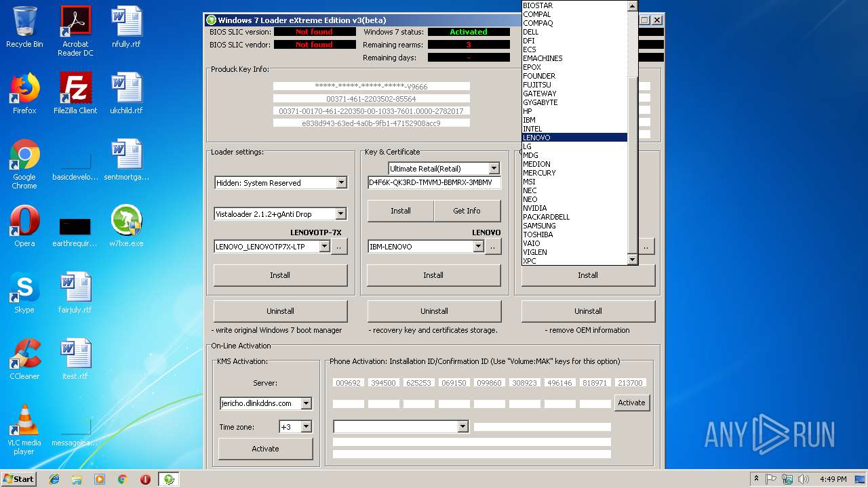Click phone activation Activate button
This screenshot has width=868, height=488.
click(x=631, y=403)
